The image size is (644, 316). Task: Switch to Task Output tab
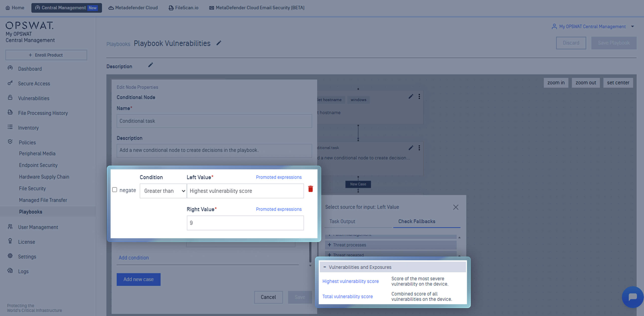342,221
